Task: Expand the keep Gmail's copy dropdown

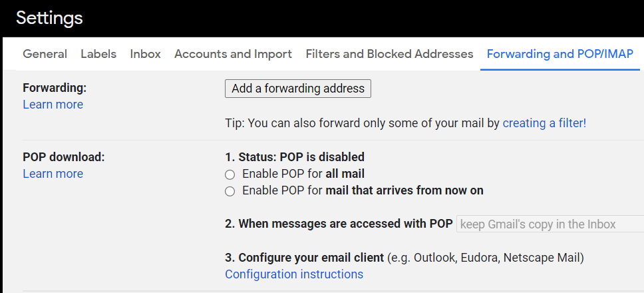Action: tap(550, 224)
